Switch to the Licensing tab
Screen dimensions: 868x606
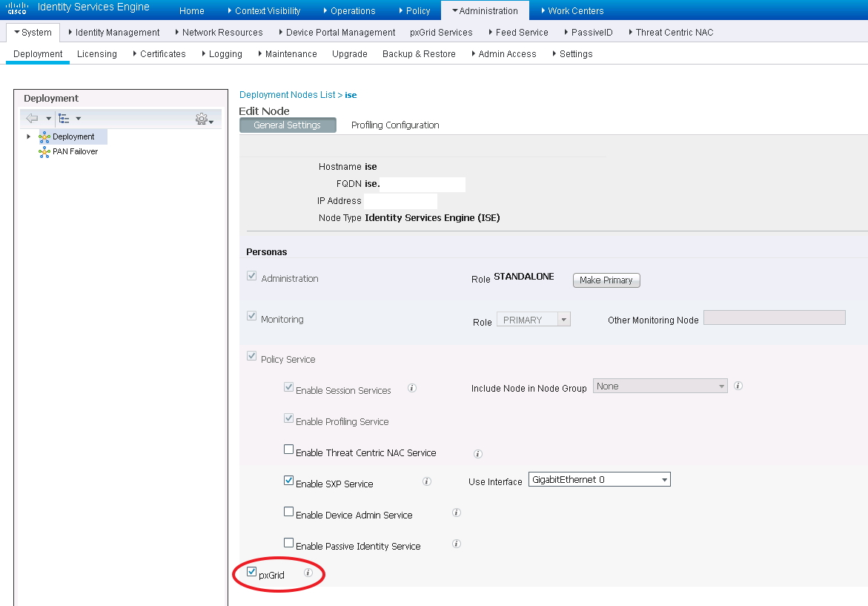(97, 53)
